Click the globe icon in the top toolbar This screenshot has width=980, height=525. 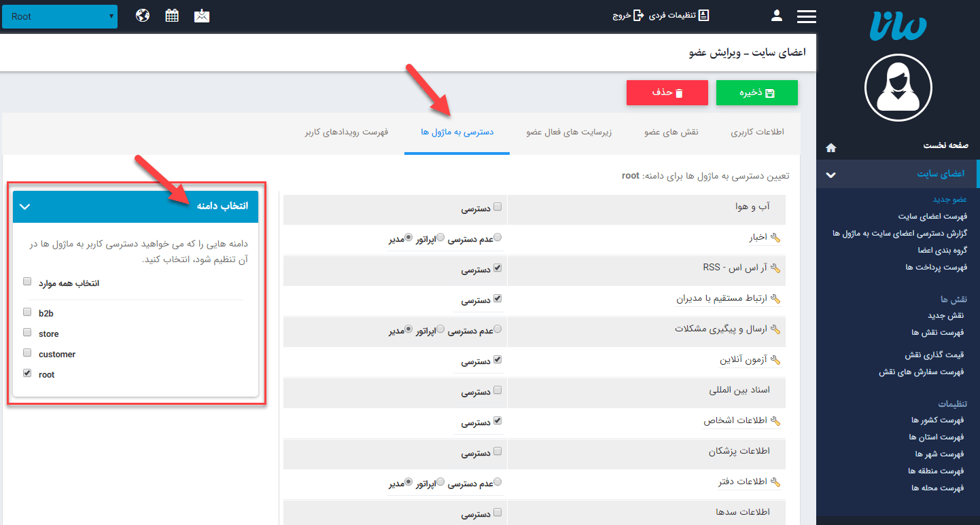coord(142,14)
